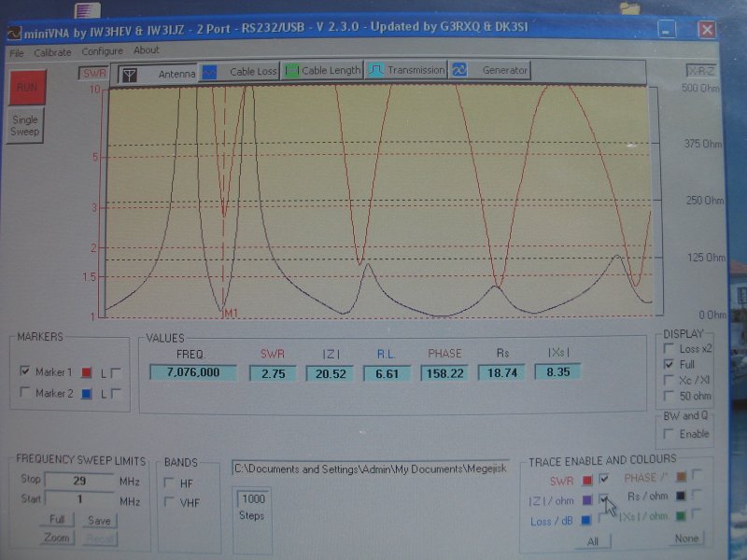
Task: Check the 50 ohm display option
Action: point(669,396)
